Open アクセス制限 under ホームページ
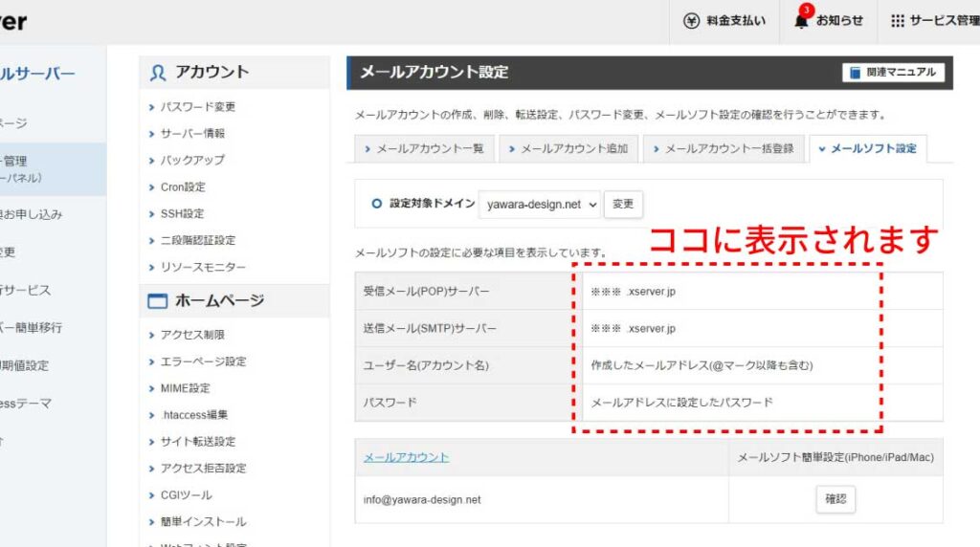 point(192,335)
